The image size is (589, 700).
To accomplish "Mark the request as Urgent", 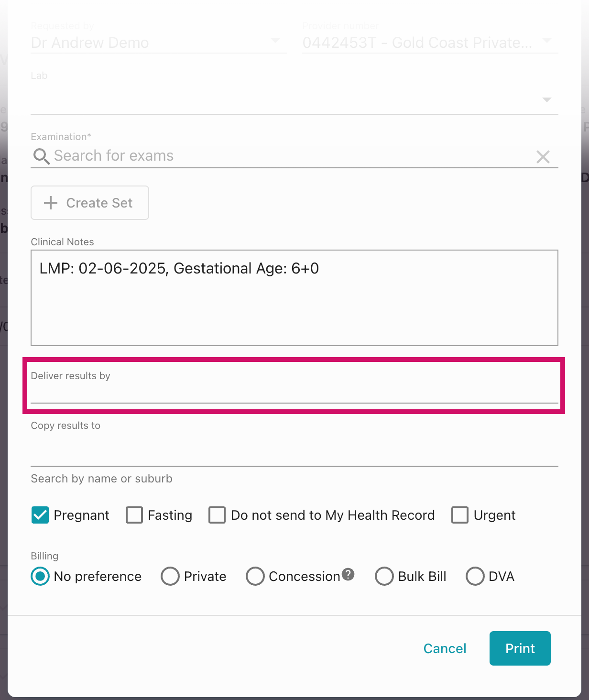I will [x=460, y=515].
